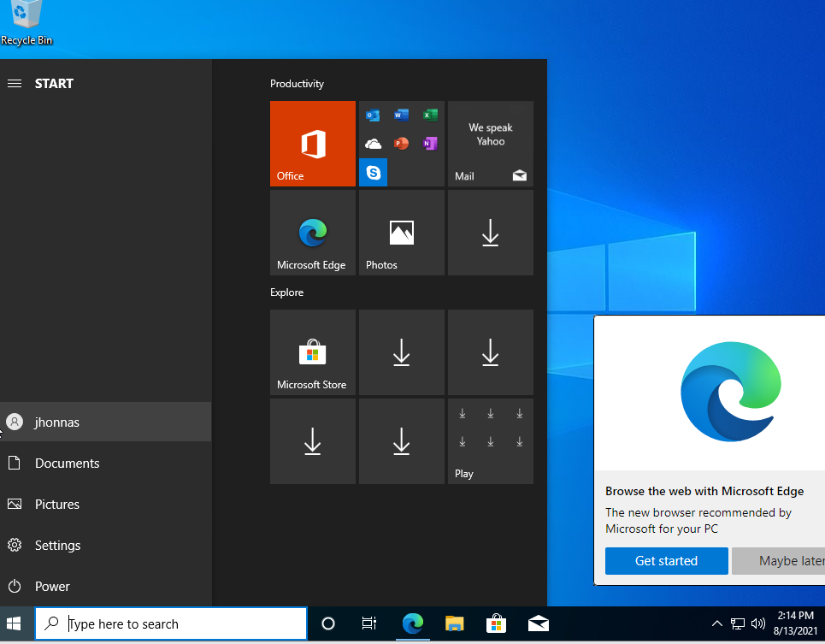The height and width of the screenshot is (644, 825).
Task: Launch the Microsoft Edge tile
Action: coord(313,233)
